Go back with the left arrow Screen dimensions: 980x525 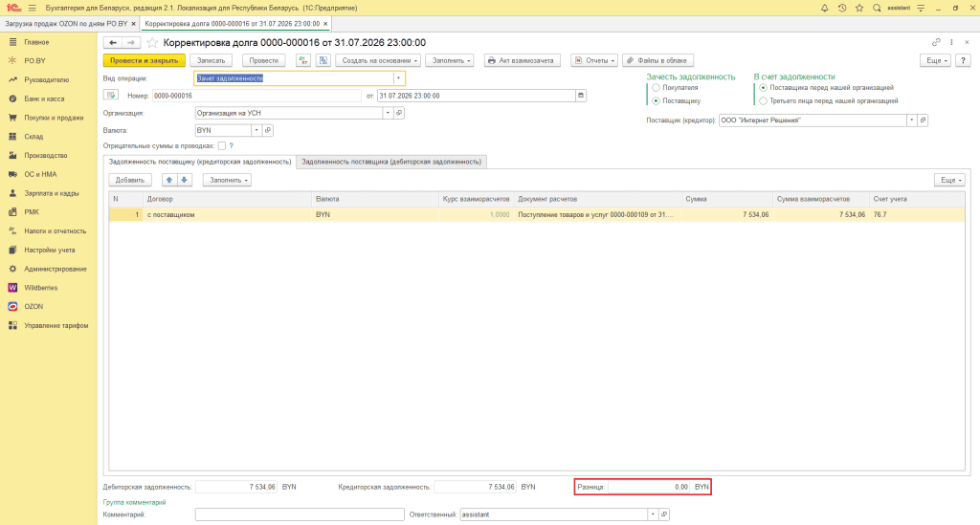(x=113, y=42)
